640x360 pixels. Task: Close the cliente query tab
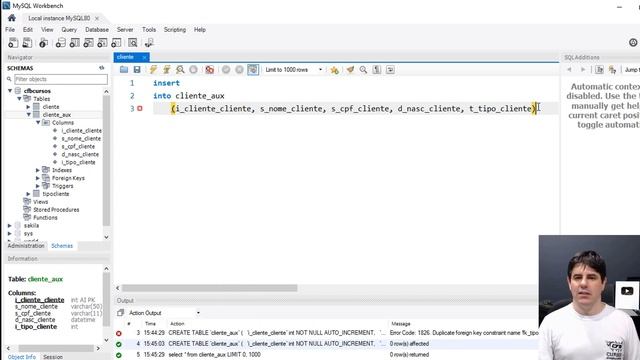[144, 57]
